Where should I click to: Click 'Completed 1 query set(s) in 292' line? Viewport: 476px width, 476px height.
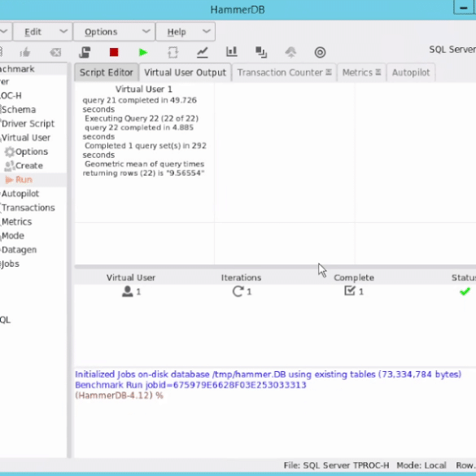[146, 146]
